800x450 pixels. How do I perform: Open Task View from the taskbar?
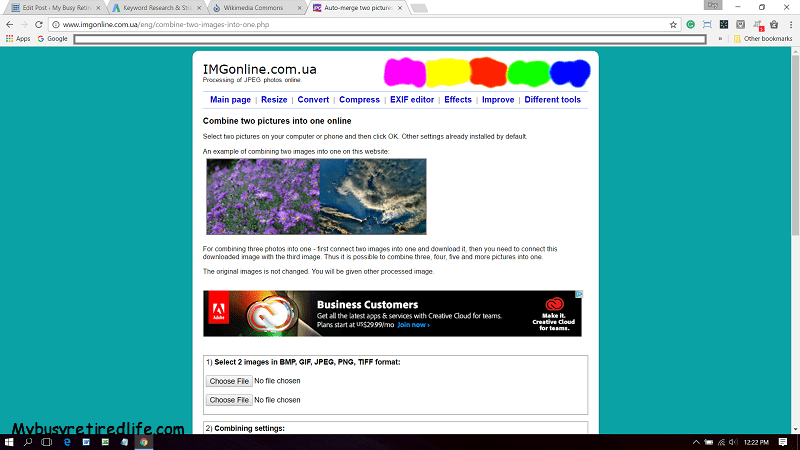click(48, 441)
